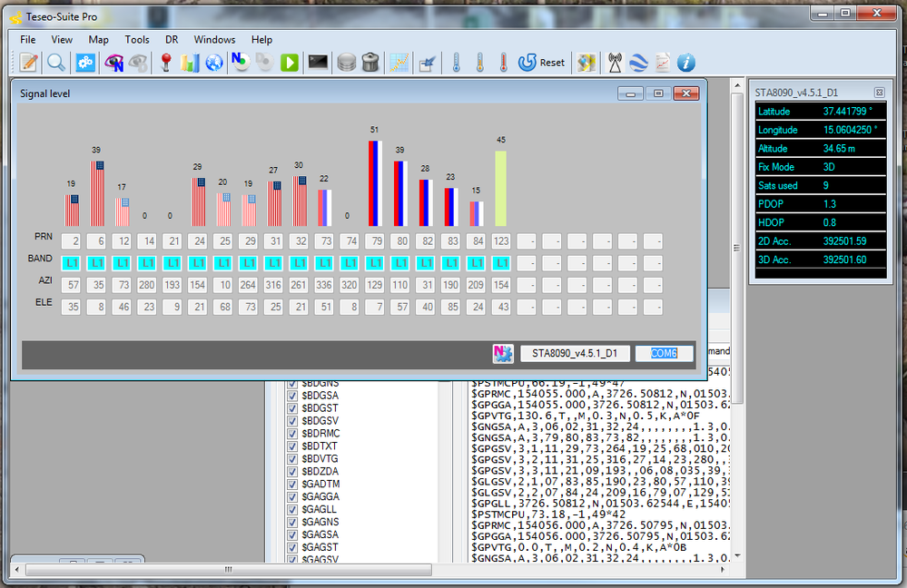Toggle the $BDTXT checkbox
907x588 pixels.
click(x=292, y=446)
